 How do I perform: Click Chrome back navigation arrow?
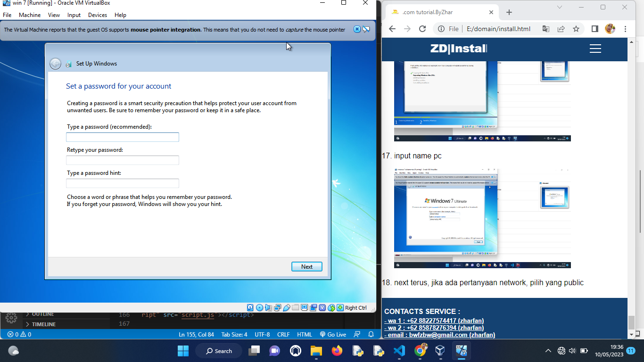tap(392, 29)
